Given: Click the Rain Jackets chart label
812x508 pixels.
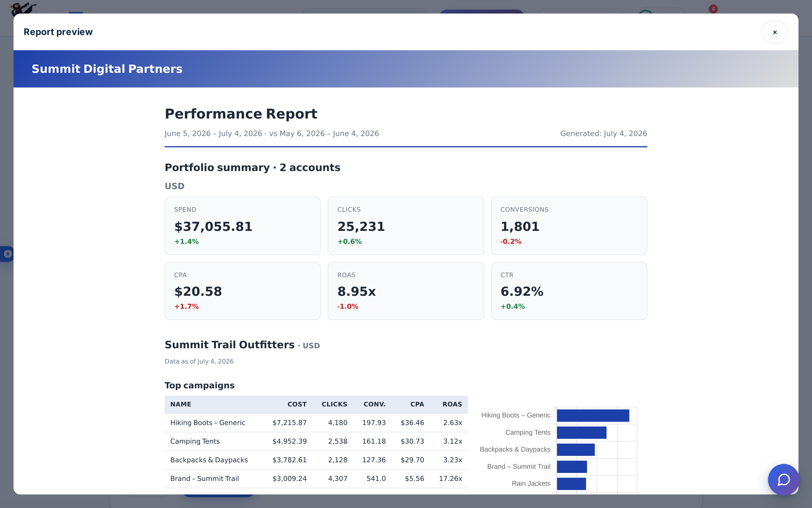Looking at the screenshot, I should click(531, 483).
